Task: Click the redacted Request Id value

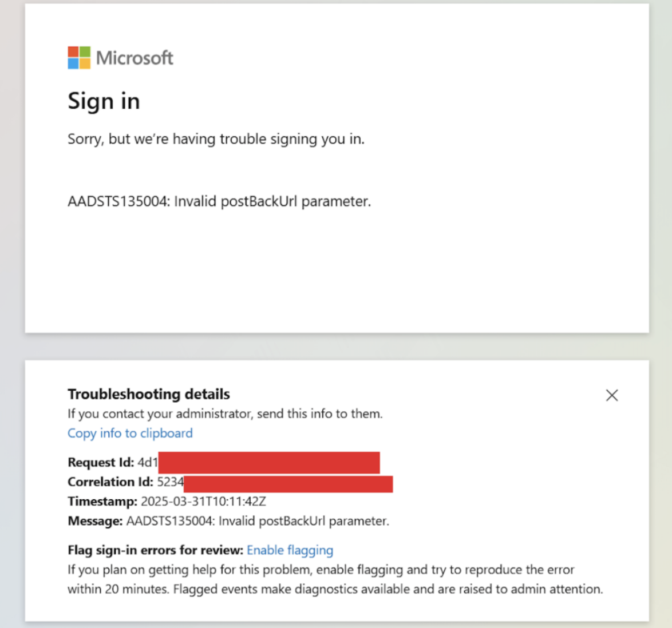Action: [x=268, y=463]
